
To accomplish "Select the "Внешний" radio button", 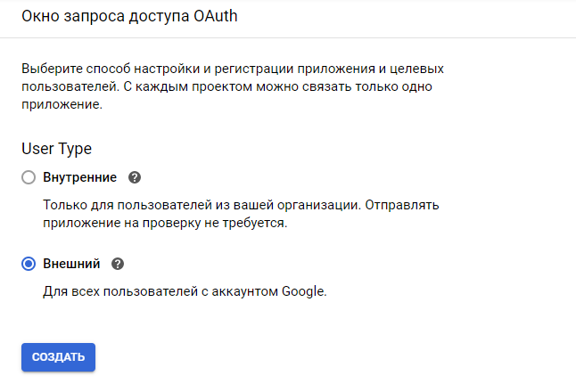I will 29,264.
